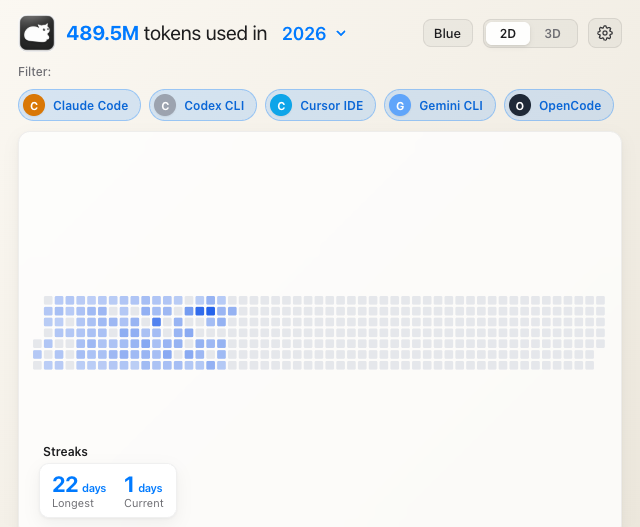
Task: Click the 489.5M tokens total
Action: [102, 33]
